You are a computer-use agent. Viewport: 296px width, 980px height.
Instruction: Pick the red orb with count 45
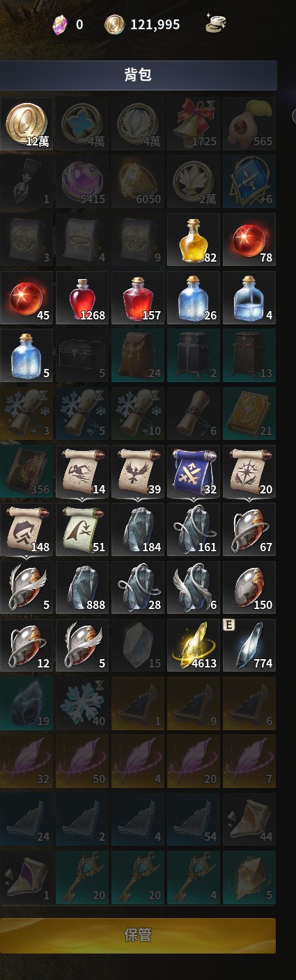(x=26, y=298)
